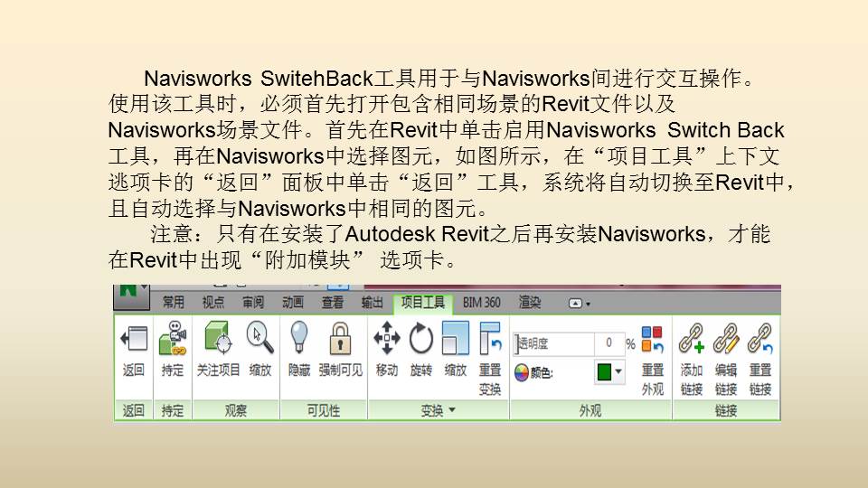Viewport: 868px width, 488px height.
Task: Open the green color swatch dropdown
Action: click(618, 371)
